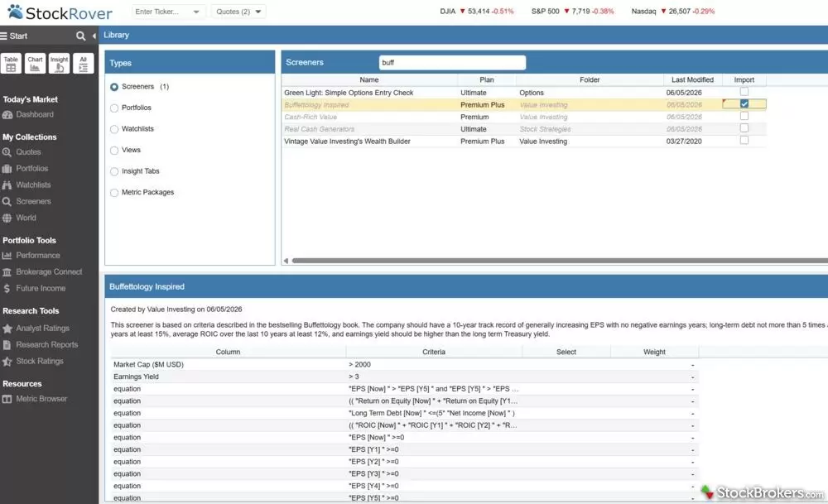
Task: Click the Import column header
Action: [x=744, y=79]
